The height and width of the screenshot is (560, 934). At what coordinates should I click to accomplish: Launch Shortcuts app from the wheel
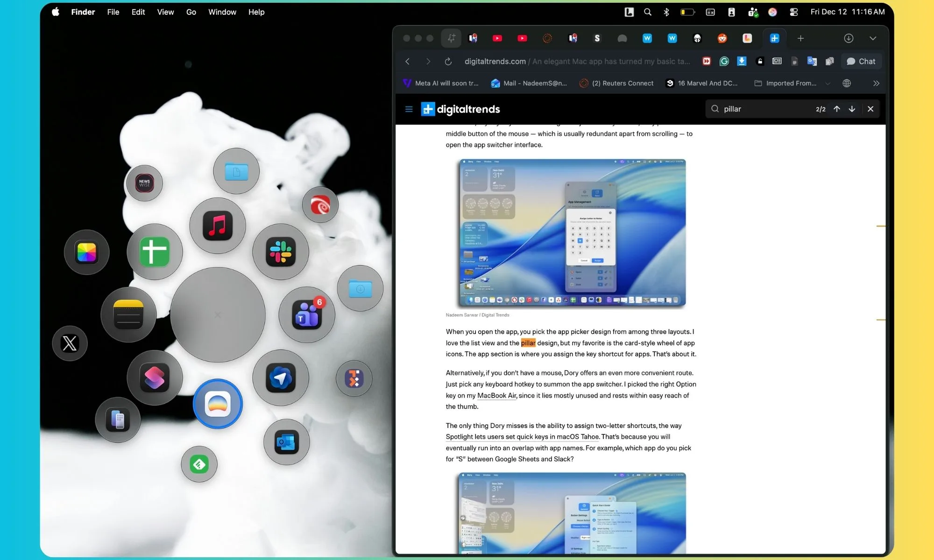(x=155, y=378)
